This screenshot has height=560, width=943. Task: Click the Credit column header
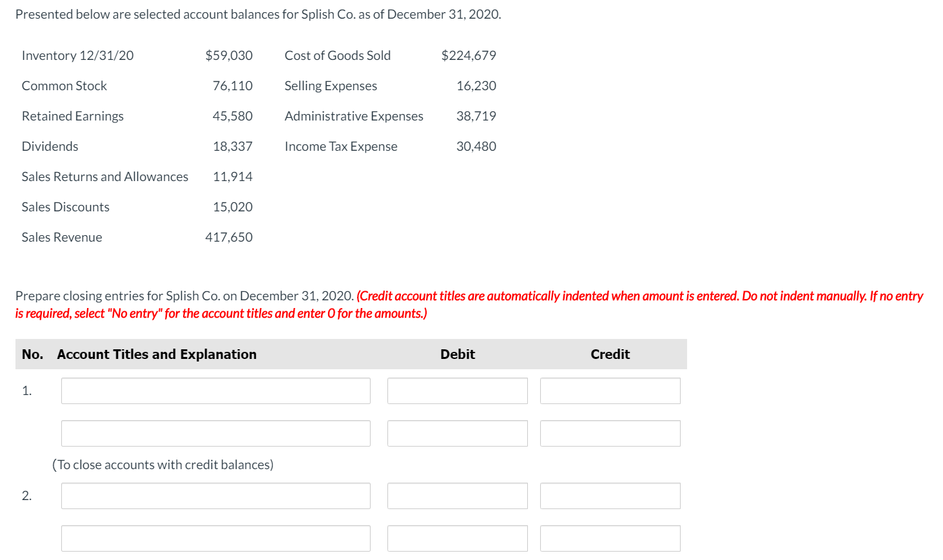tap(609, 354)
